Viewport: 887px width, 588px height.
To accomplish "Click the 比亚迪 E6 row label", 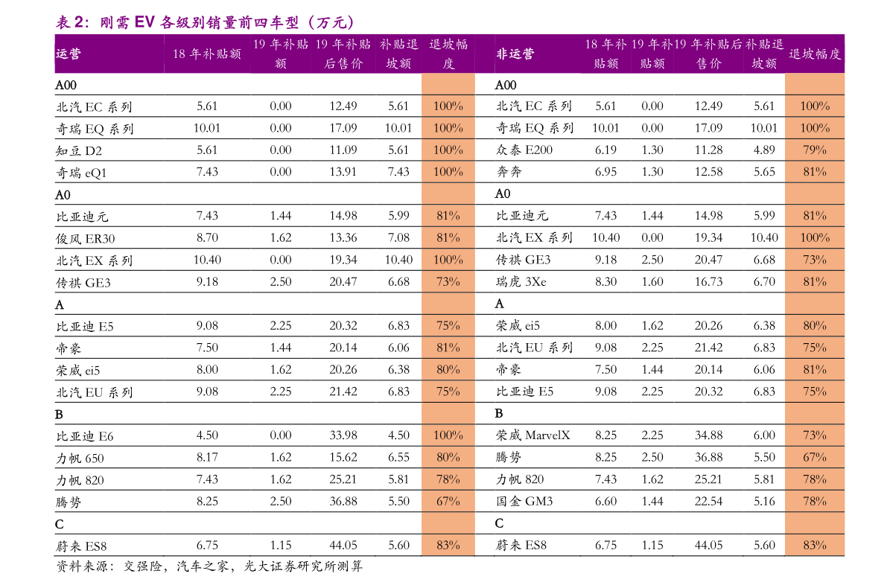I will click(x=84, y=436).
